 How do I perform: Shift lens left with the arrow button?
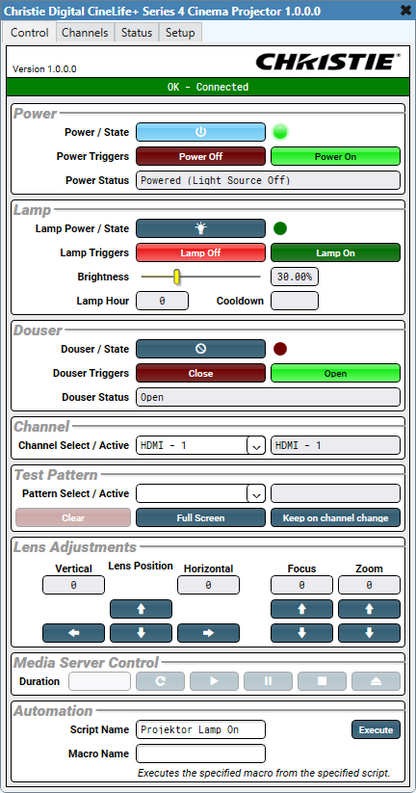(x=74, y=633)
